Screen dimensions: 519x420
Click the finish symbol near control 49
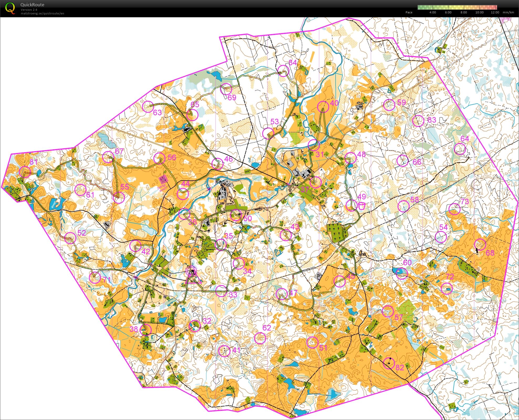[x=362, y=206]
